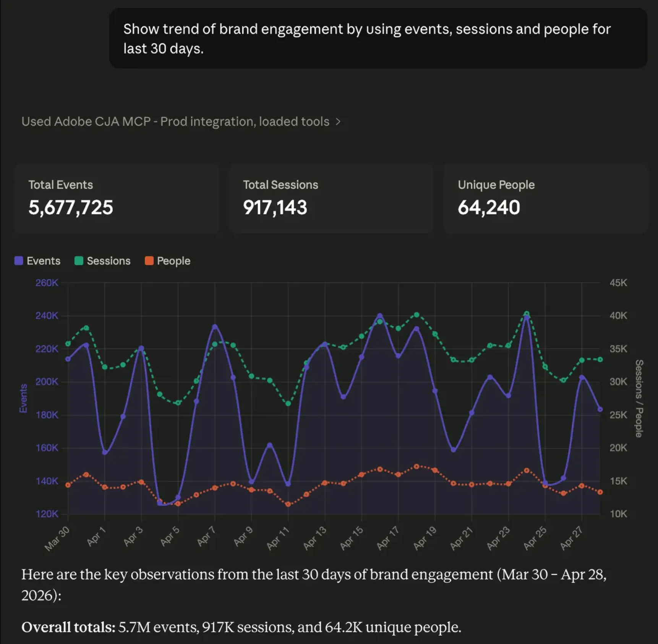Click the Events data point at Apr 7
Image resolution: width=658 pixels, height=644 pixels.
pos(215,327)
